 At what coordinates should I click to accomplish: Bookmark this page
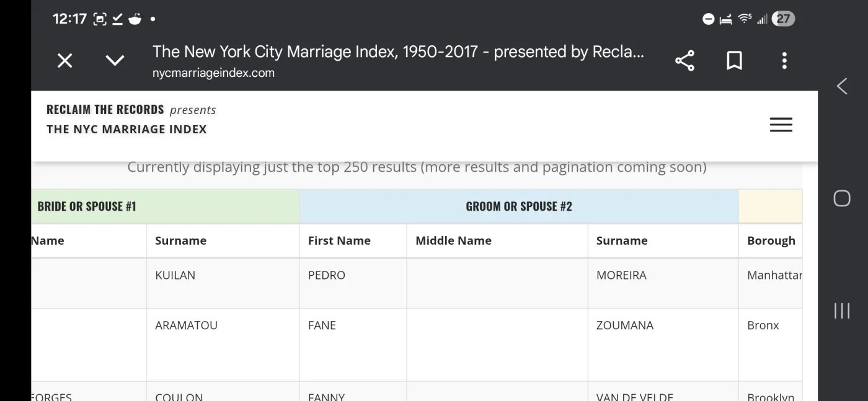point(734,61)
